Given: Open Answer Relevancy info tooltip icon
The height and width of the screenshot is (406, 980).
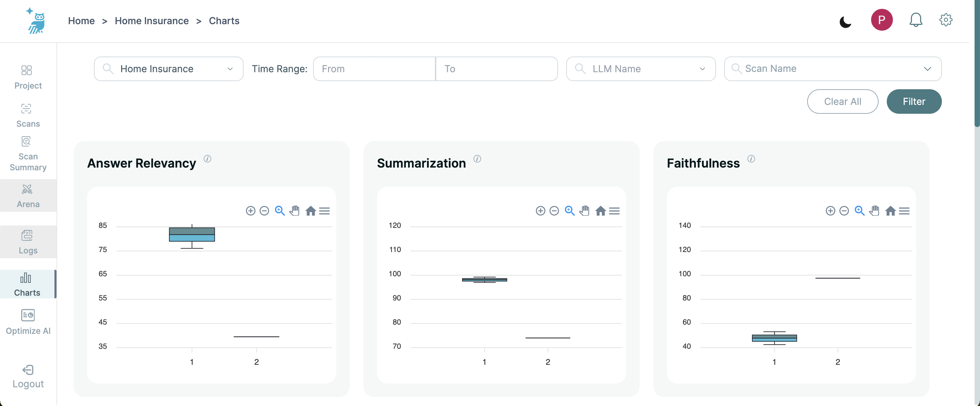Looking at the screenshot, I should tap(207, 159).
